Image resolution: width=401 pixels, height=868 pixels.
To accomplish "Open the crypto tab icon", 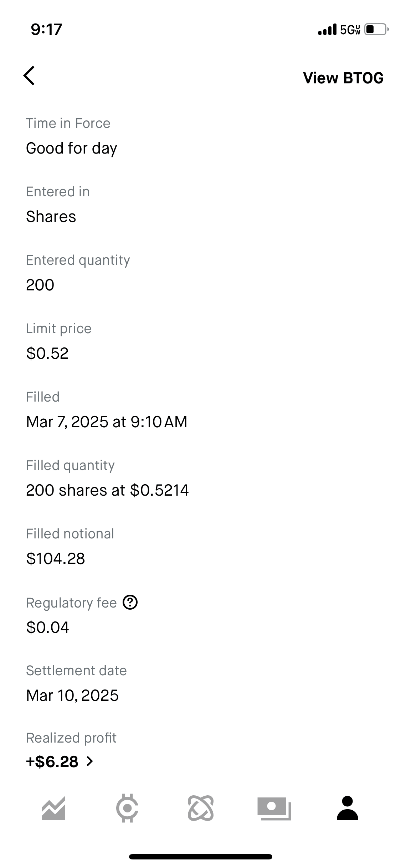I will tap(127, 808).
